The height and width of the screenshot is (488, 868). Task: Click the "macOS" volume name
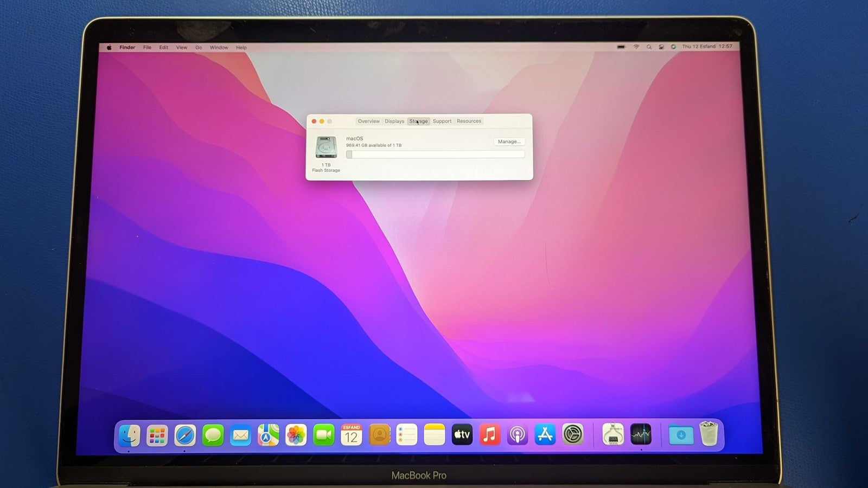pos(355,139)
